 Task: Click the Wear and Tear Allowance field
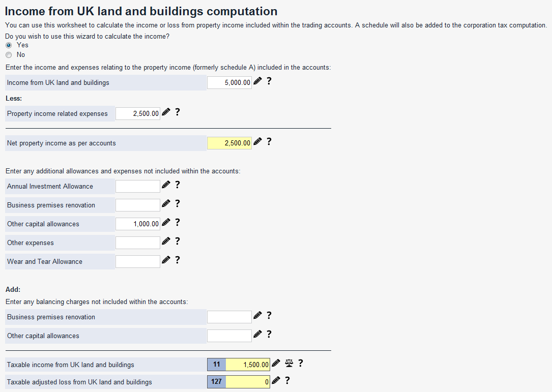pyautogui.click(x=138, y=261)
